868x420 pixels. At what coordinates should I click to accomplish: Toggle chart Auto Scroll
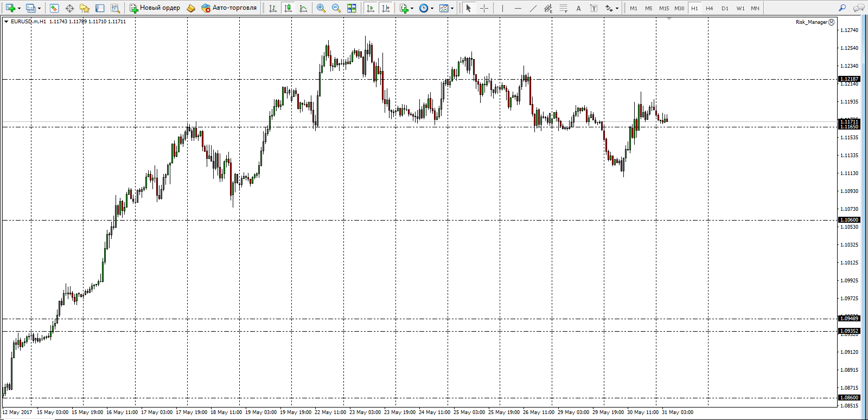click(x=371, y=8)
